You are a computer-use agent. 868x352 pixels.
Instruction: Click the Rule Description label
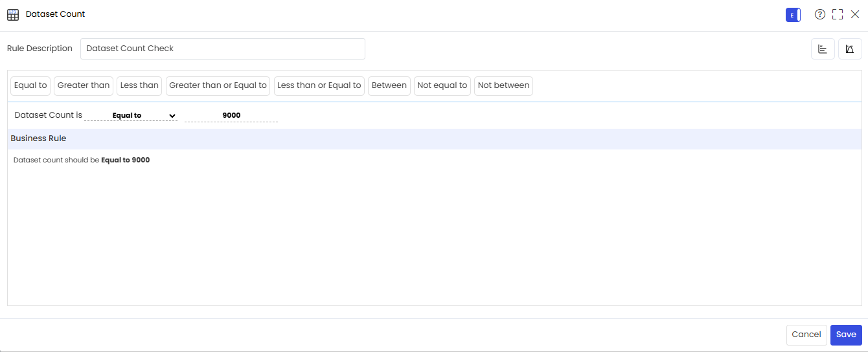click(x=40, y=49)
